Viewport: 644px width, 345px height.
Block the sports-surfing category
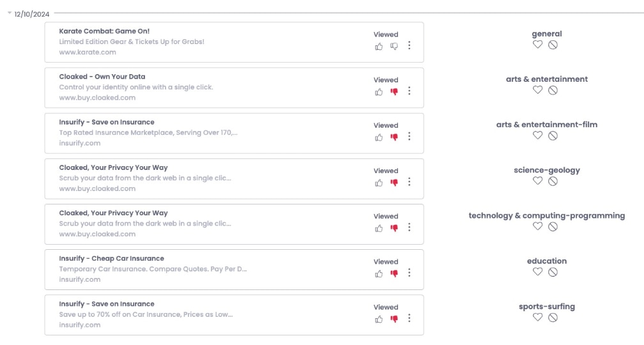[x=553, y=318]
